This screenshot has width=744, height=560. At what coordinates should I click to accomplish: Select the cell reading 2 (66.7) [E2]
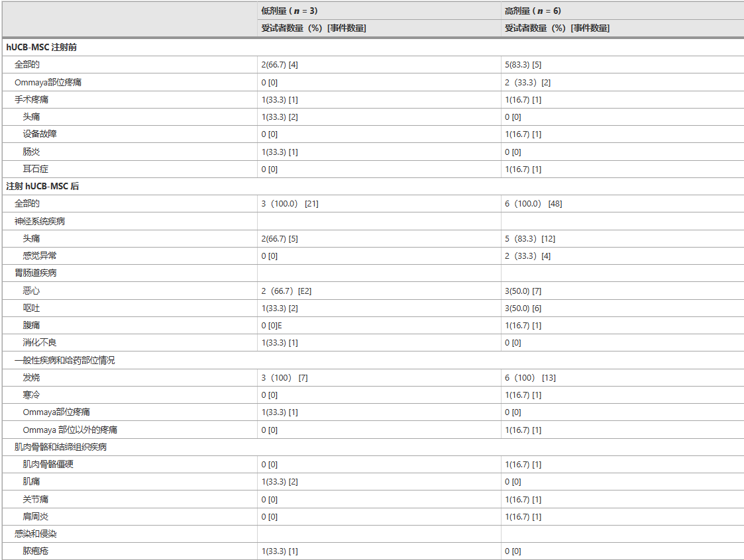(x=286, y=291)
